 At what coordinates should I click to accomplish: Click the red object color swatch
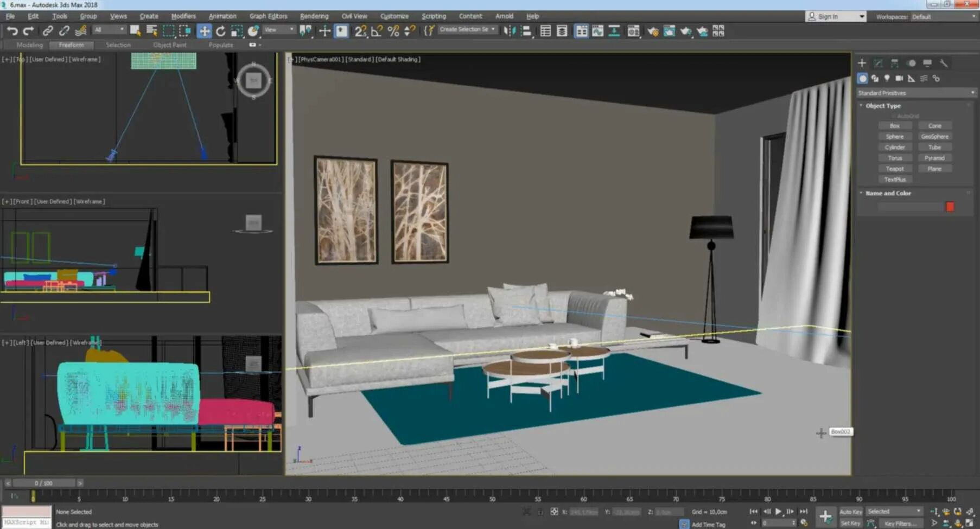click(x=950, y=207)
